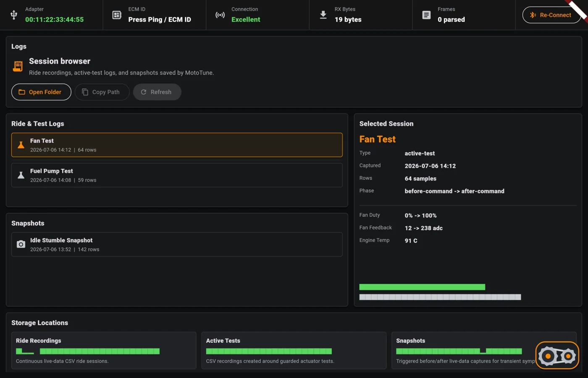588x378 pixels.
Task: Open the logs folder
Action: pos(41,92)
